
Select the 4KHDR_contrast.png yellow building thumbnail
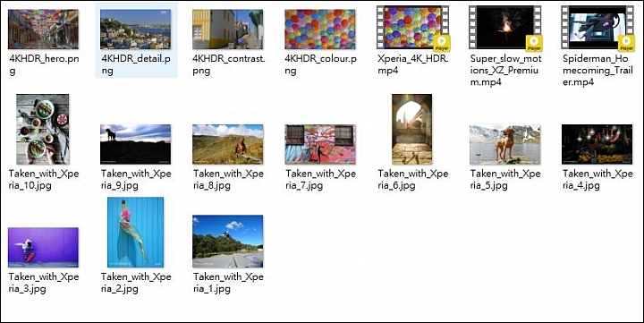pos(227,30)
